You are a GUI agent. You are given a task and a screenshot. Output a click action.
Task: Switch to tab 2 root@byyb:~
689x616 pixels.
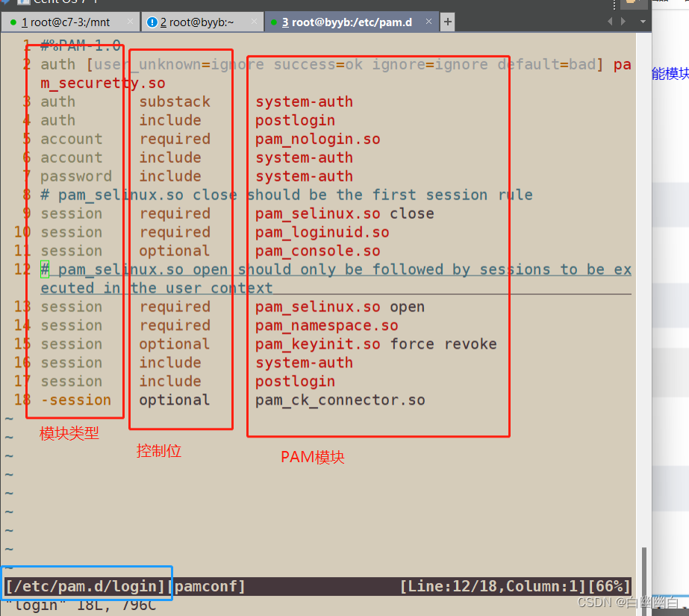[x=202, y=22]
